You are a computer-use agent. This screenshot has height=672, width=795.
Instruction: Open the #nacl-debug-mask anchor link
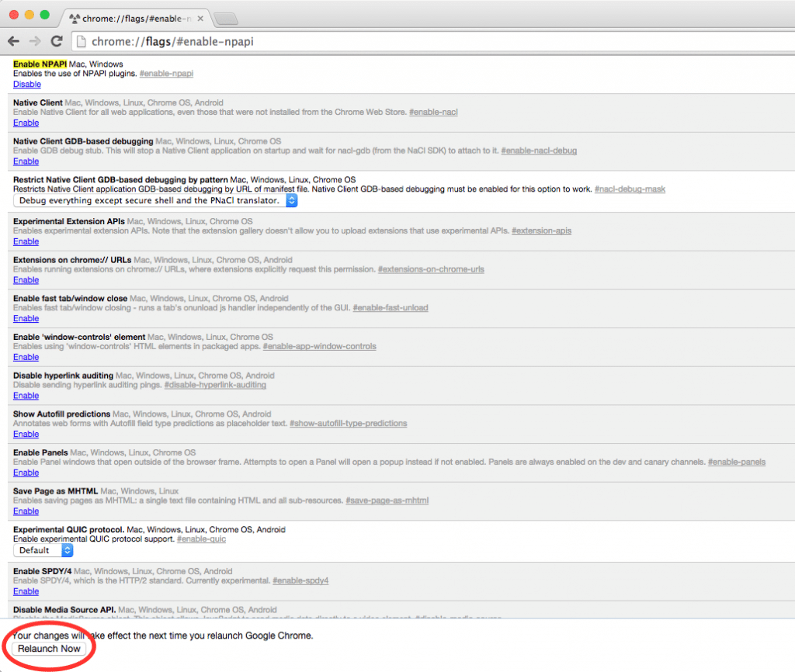point(630,189)
